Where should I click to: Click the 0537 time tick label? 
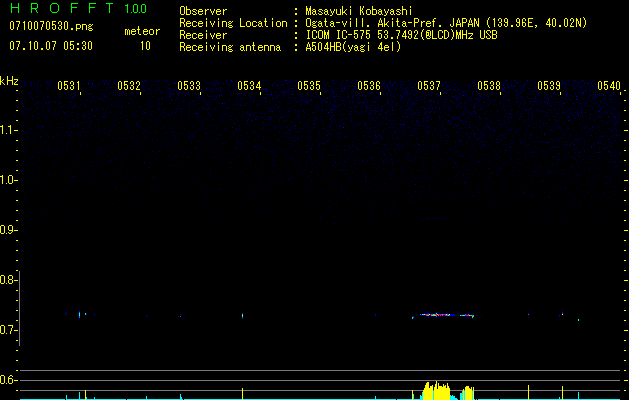(429, 86)
